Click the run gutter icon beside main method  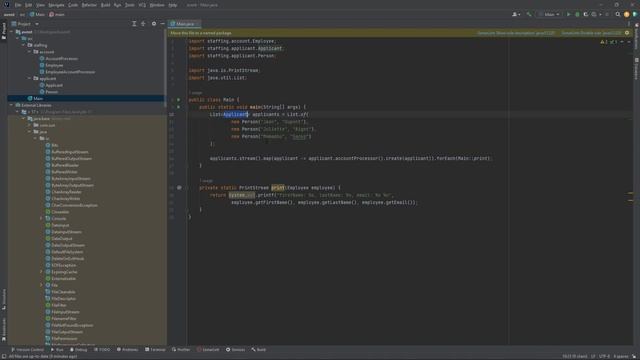pyautogui.click(x=178, y=107)
